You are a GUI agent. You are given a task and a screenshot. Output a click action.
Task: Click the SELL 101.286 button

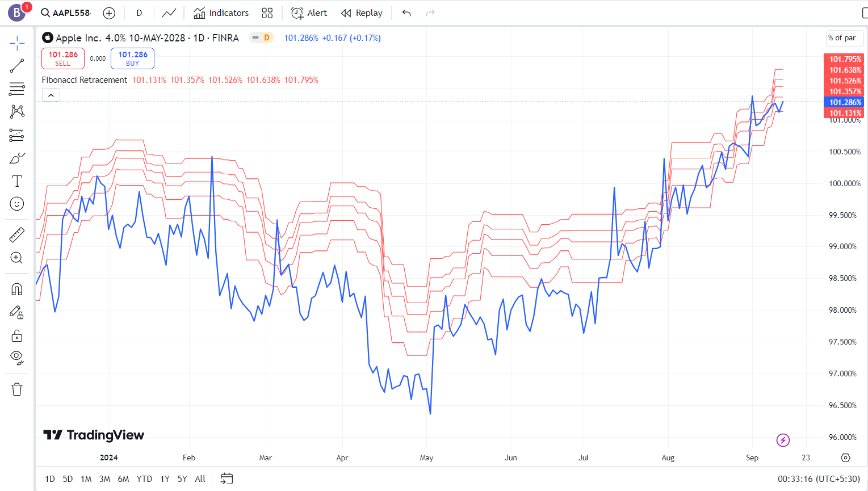(x=63, y=58)
